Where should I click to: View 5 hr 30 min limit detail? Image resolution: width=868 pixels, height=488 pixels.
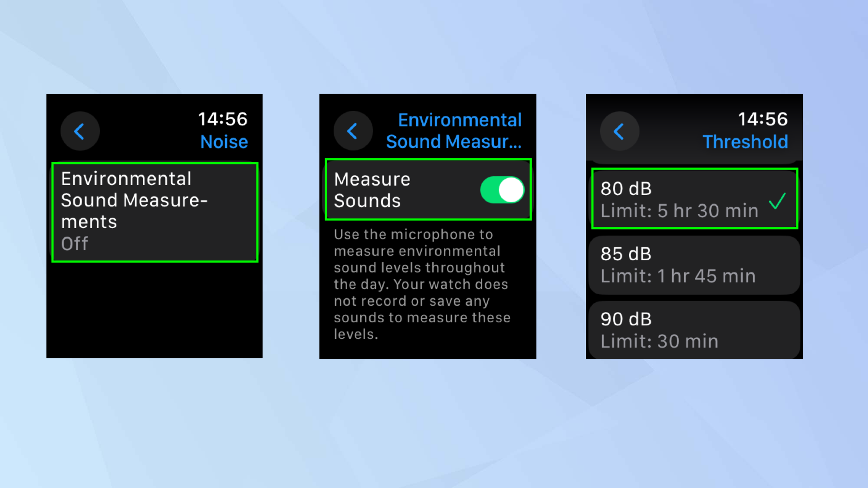click(694, 200)
